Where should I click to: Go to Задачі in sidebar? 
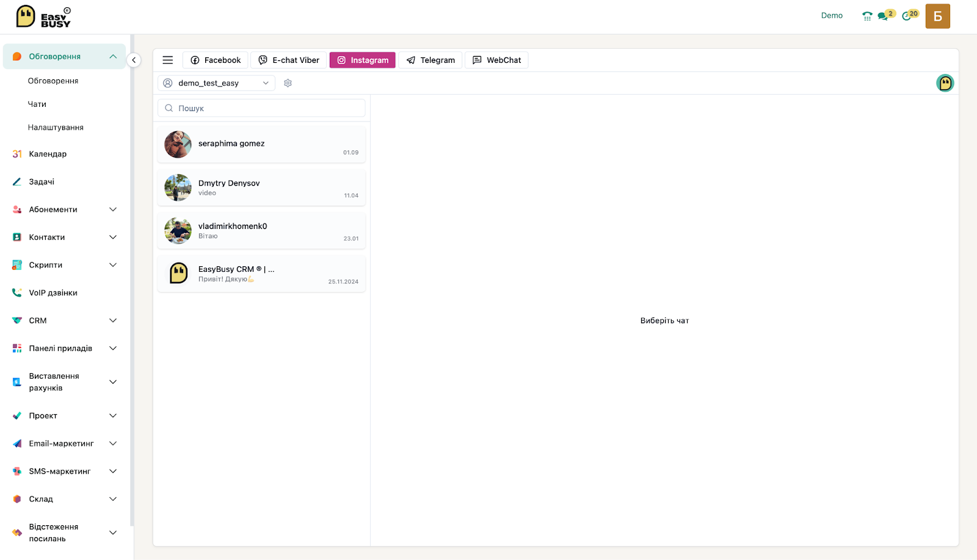[x=42, y=181]
